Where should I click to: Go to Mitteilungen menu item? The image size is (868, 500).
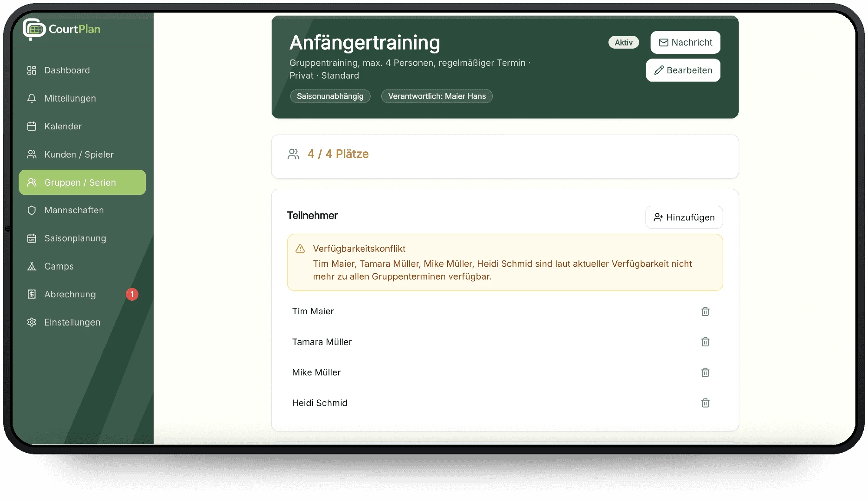[x=82, y=99]
